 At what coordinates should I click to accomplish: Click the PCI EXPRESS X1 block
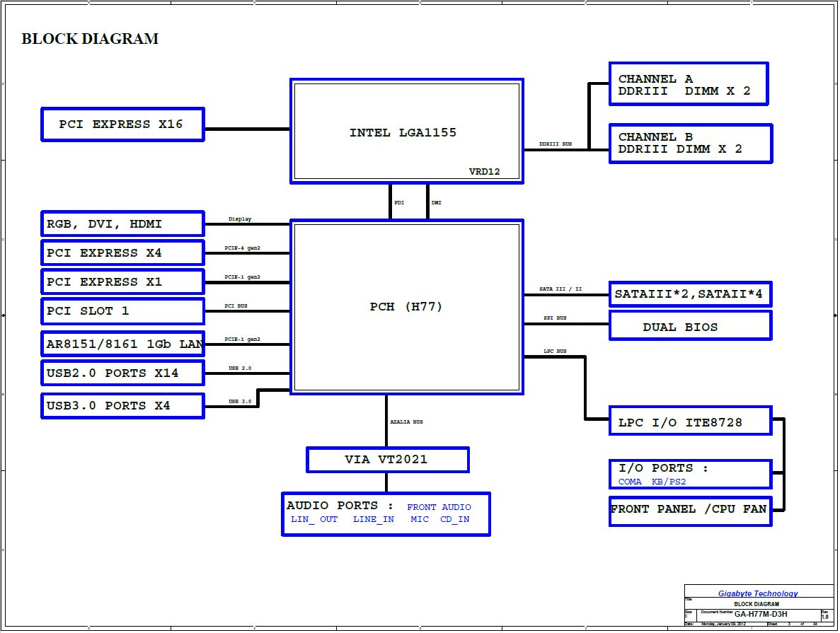122,282
